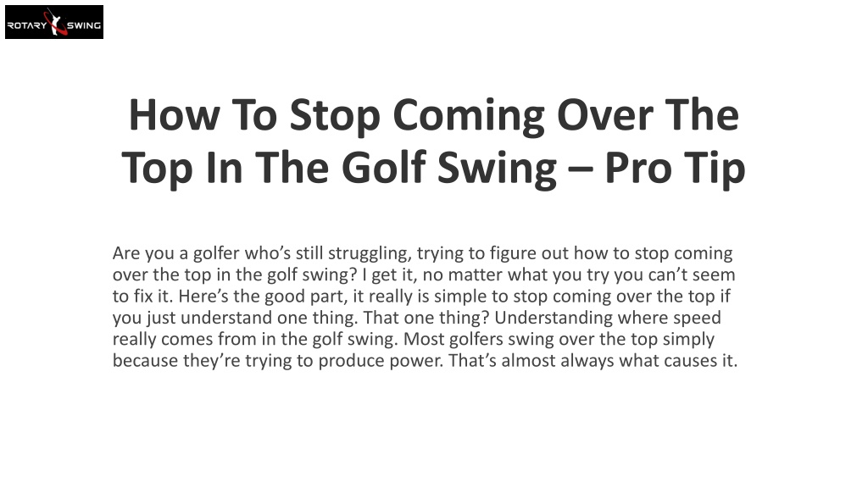Click the paragraph line starting 'to fix it. Here's'

[421, 296]
